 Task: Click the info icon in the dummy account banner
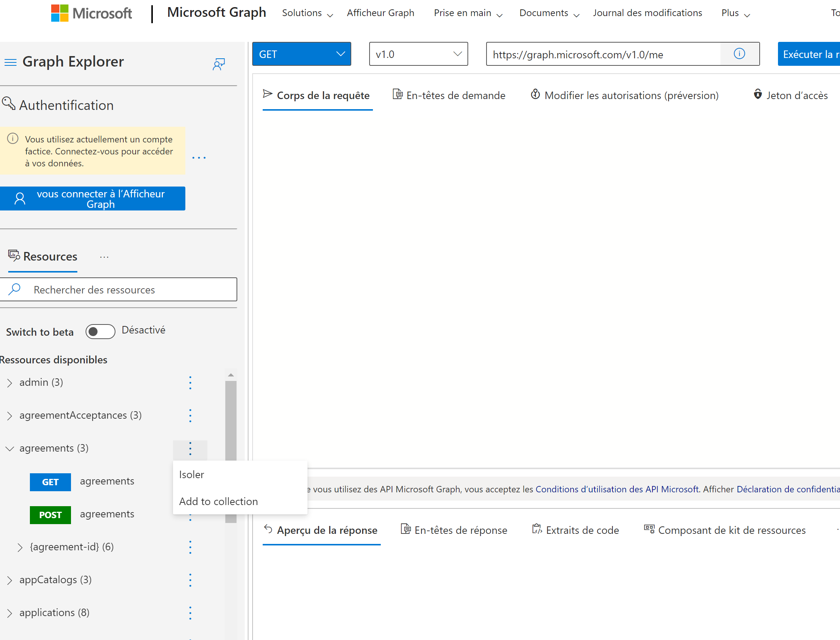click(x=13, y=138)
